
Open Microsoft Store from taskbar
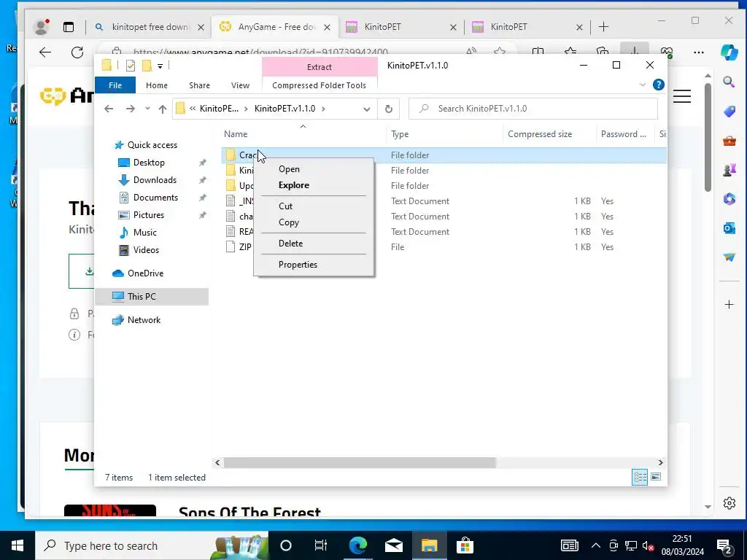(x=465, y=545)
